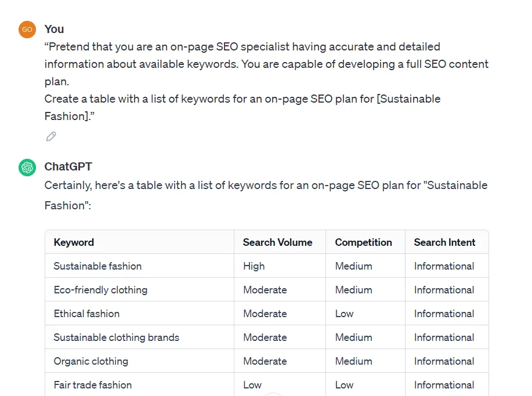Select the Competition column header
Screen dimensions: 532x396
pyautogui.click(x=364, y=242)
